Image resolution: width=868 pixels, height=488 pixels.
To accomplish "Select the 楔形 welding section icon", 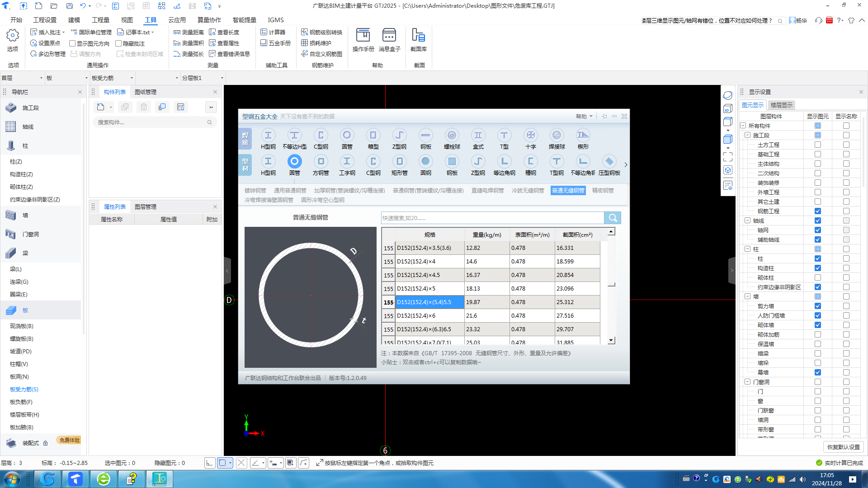I will pos(583,135).
